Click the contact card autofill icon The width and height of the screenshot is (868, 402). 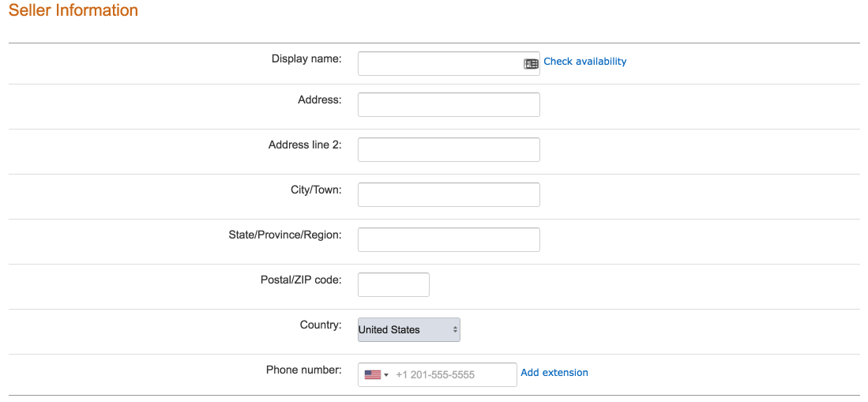531,64
